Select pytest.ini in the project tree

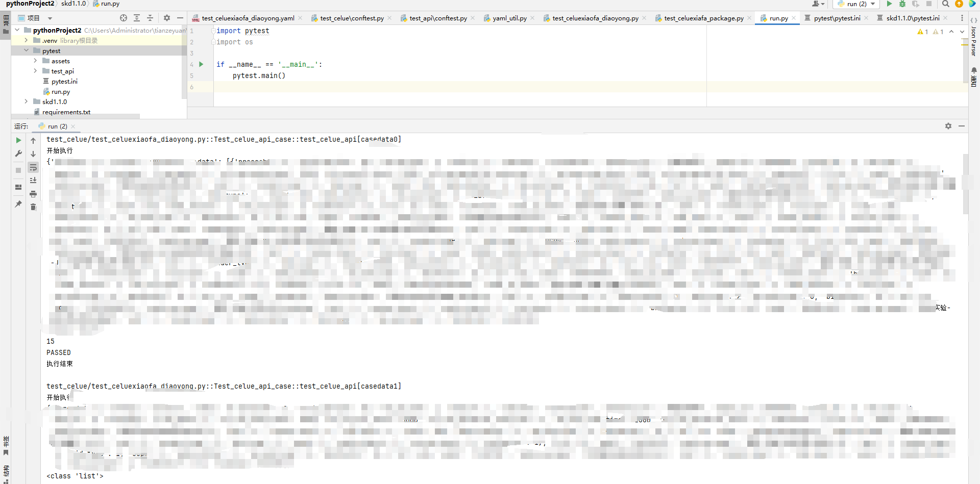click(x=64, y=82)
